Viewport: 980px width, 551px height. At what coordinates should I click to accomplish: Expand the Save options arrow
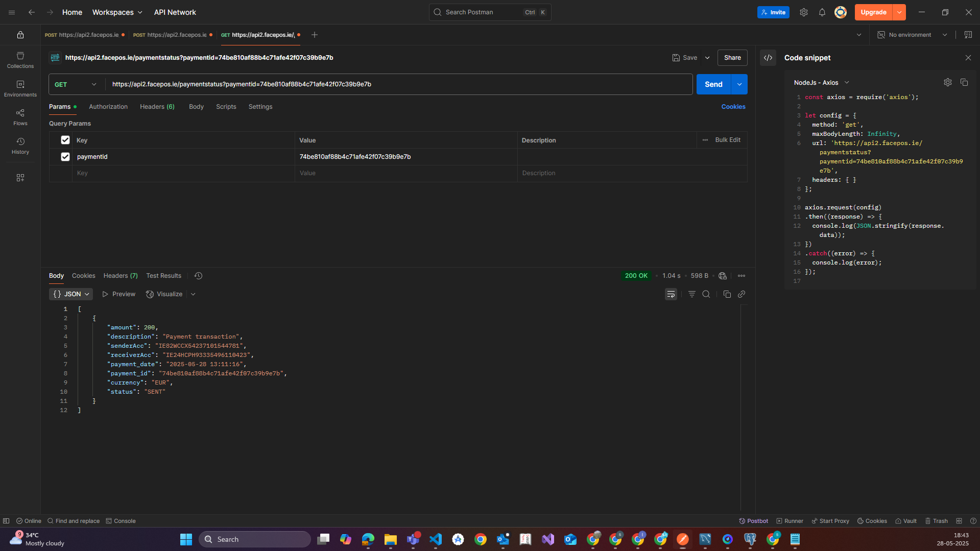pyautogui.click(x=707, y=58)
